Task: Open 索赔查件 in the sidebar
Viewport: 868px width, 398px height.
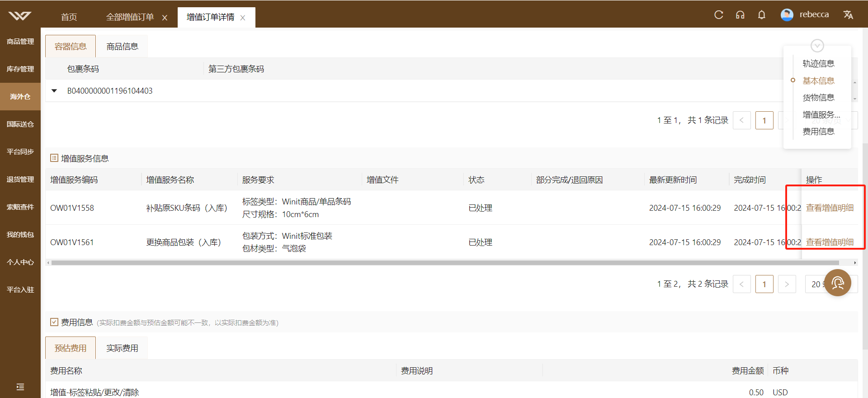Action: coord(20,207)
